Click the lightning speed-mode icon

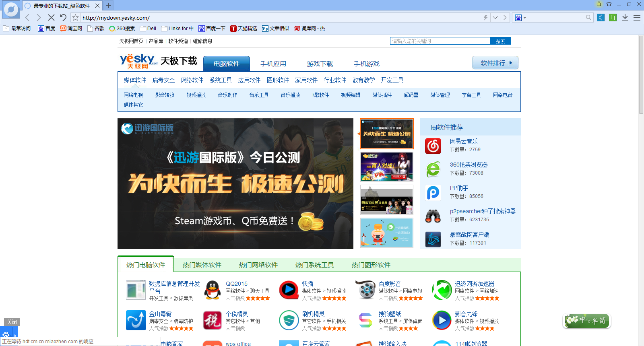click(x=485, y=18)
